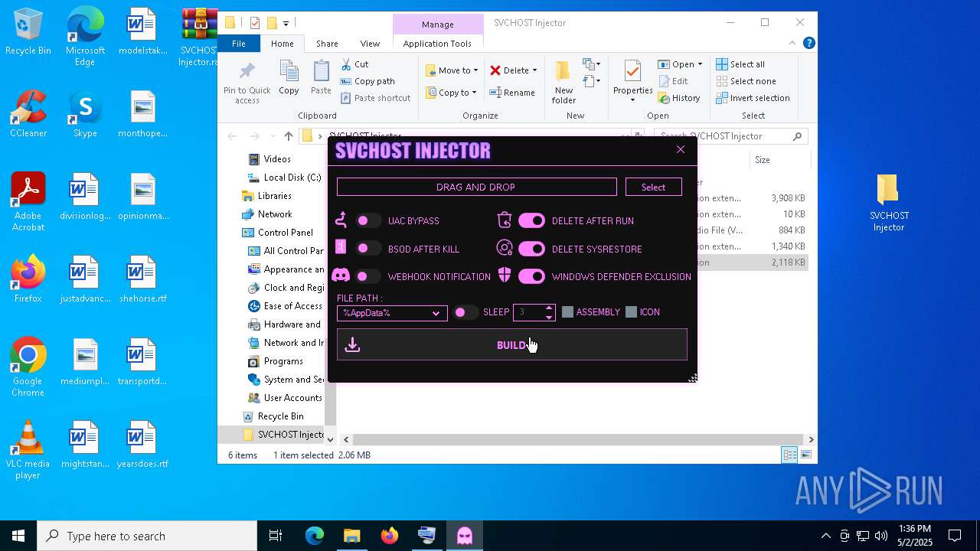The width and height of the screenshot is (980, 551).
Task: Click the delete after run trash icon
Action: click(504, 220)
